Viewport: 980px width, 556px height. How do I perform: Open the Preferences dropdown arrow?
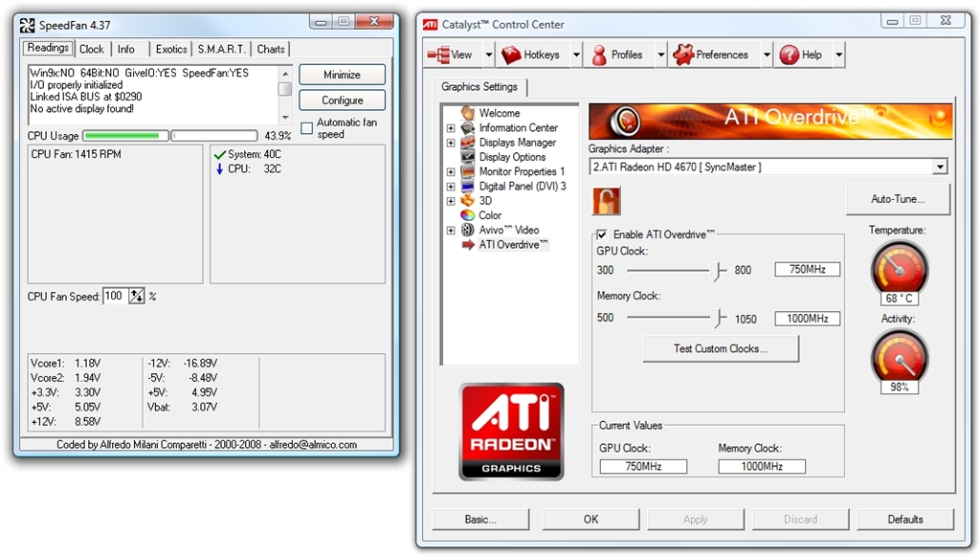point(767,55)
